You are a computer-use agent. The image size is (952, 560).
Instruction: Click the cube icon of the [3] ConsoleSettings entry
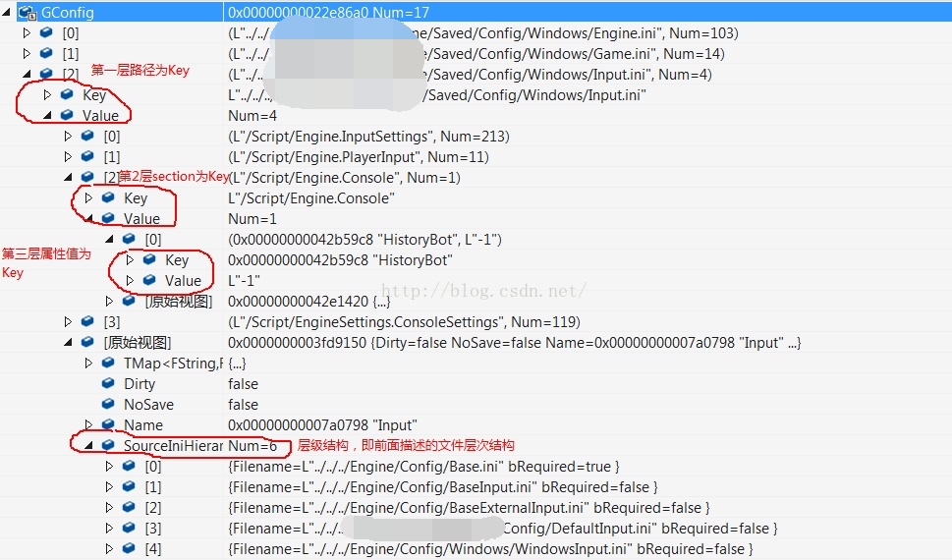pyautogui.click(x=88, y=321)
